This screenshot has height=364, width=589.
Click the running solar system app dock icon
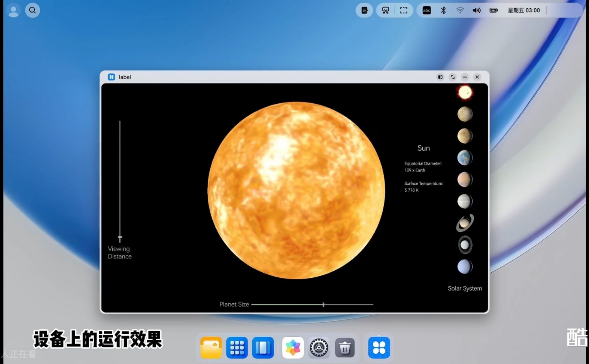pyautogui.click(x=379, y=347)
